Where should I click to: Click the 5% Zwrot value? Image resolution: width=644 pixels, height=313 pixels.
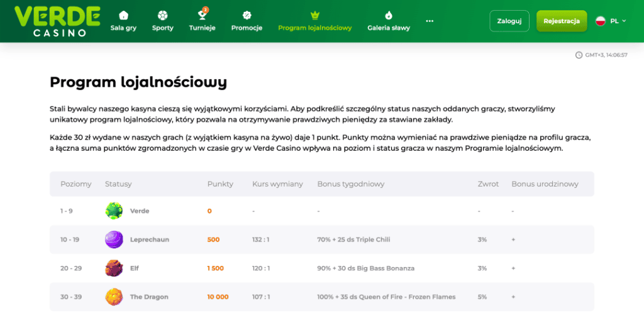482,297
